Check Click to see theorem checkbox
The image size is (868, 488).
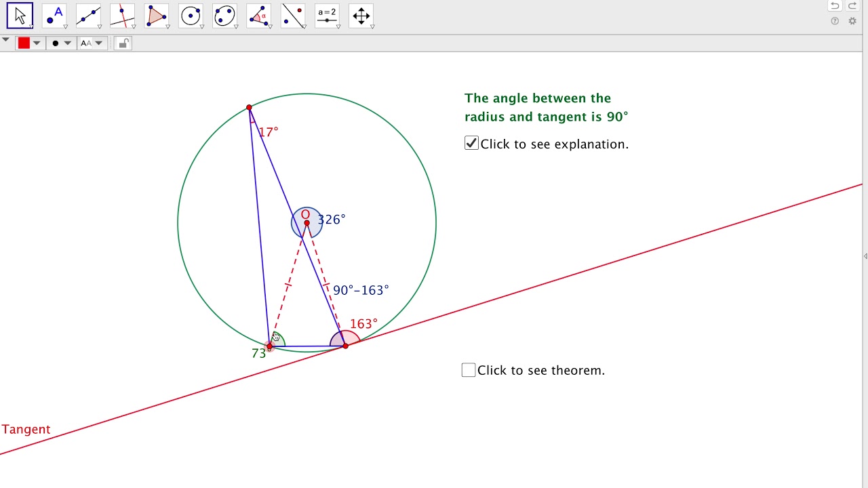pyautogui.click(x=469, y=370)
